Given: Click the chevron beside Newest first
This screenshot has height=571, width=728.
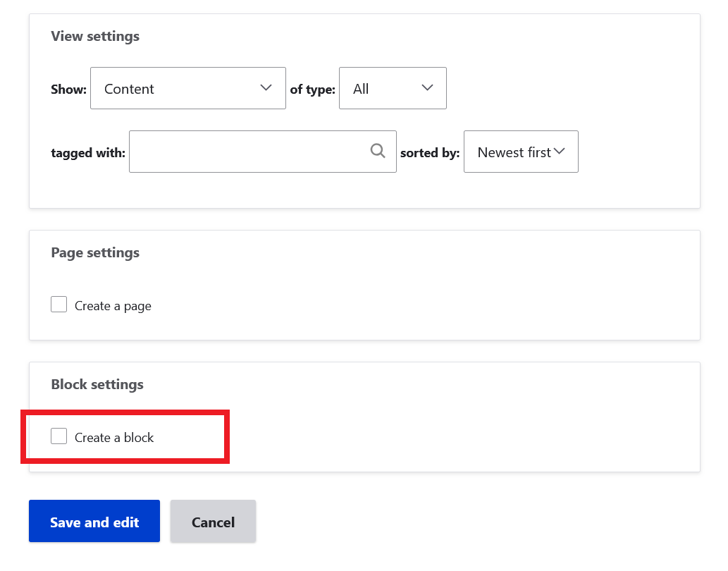Looking at the screenshot, I should (x=560, y=151).
